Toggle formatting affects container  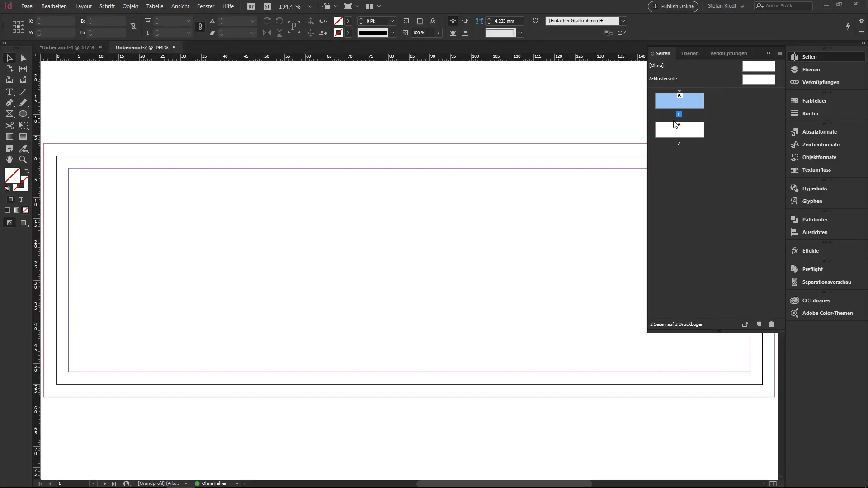[x=11, y=199]
